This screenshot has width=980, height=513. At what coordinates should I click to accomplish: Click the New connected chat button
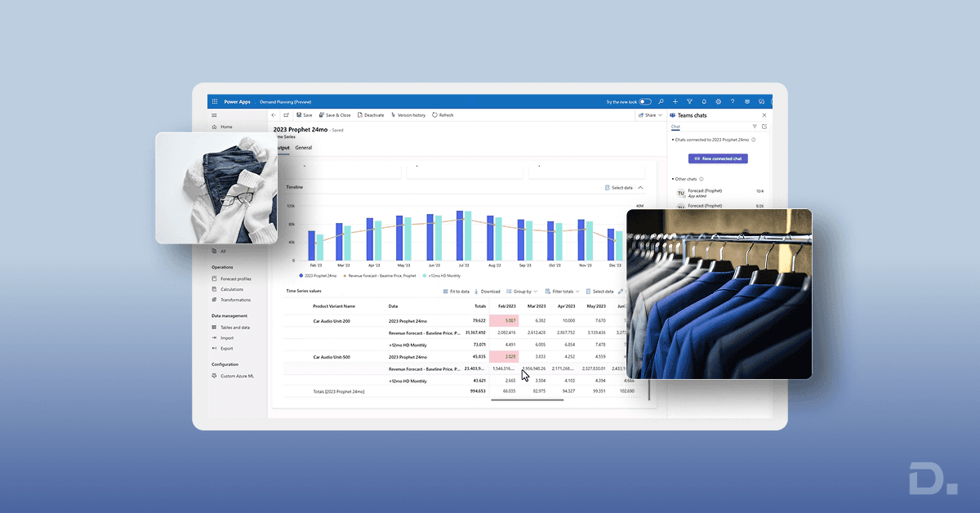pyautogui.click(x=718, y=158)
